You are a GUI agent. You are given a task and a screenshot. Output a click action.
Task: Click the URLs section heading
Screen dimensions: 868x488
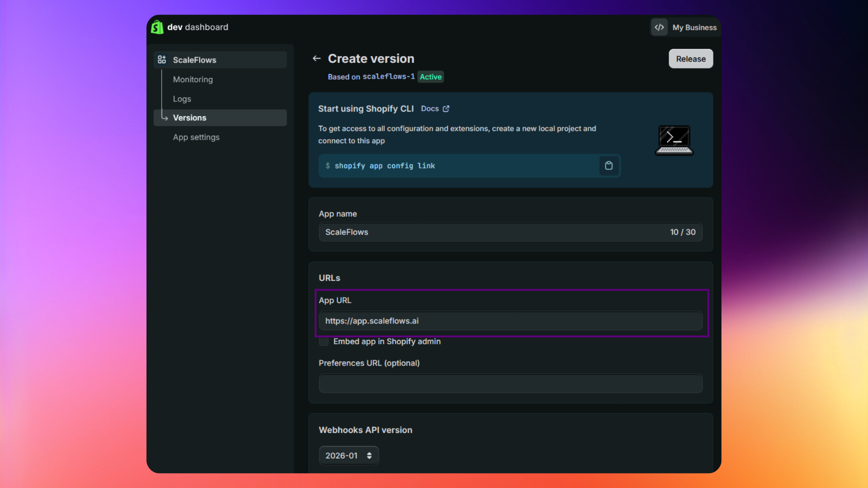329,278
